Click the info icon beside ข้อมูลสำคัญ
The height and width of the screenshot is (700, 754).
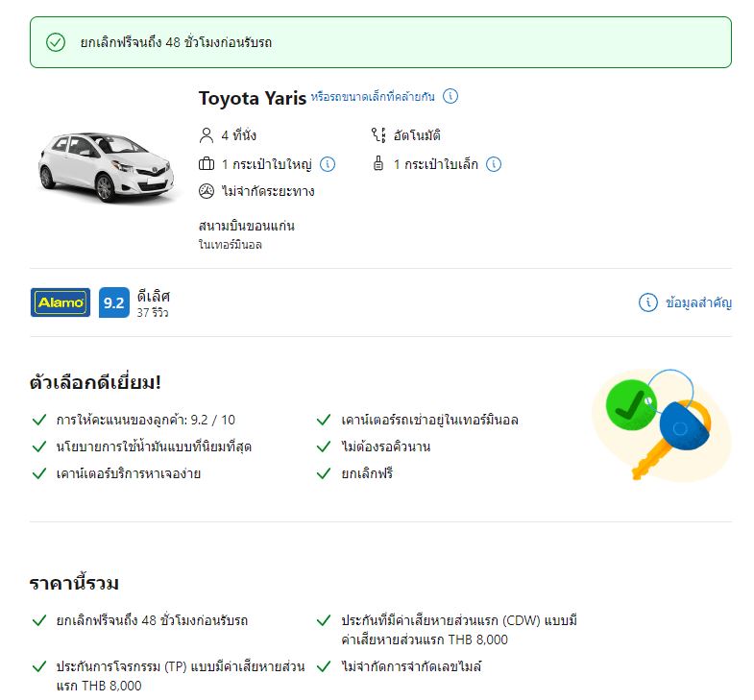[647, 302]
